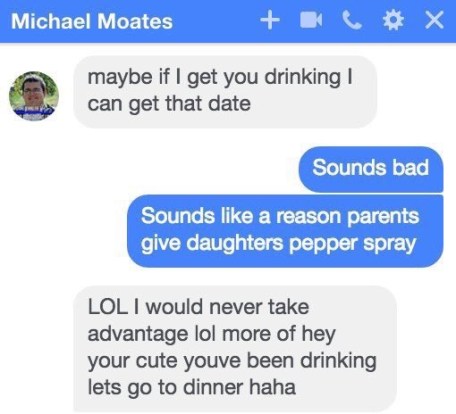456x414 pixels.
Task: Click the text "your cute youve been drinking"
Action: click(x=232, y=361)
